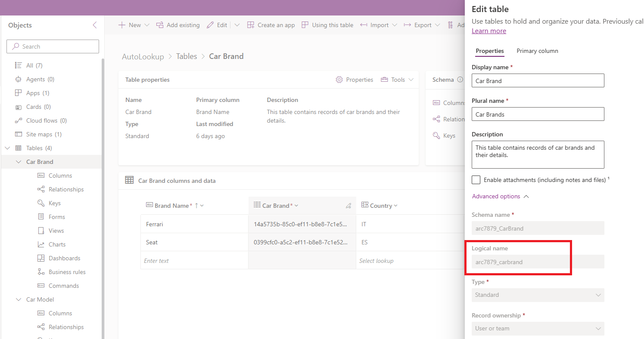Open Views under Car Brand
The height and width of the screenshot is (339, 644).
(x=56, y=230)
